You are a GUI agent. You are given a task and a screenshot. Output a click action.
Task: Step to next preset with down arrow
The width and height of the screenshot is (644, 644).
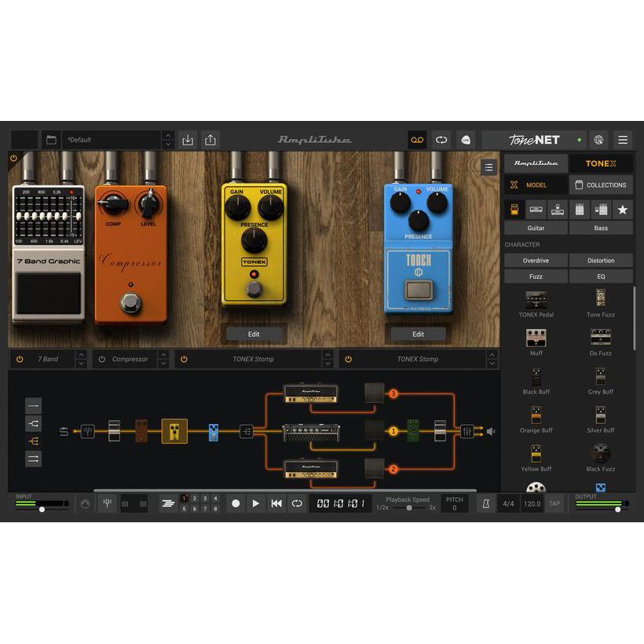pos(168,145)
